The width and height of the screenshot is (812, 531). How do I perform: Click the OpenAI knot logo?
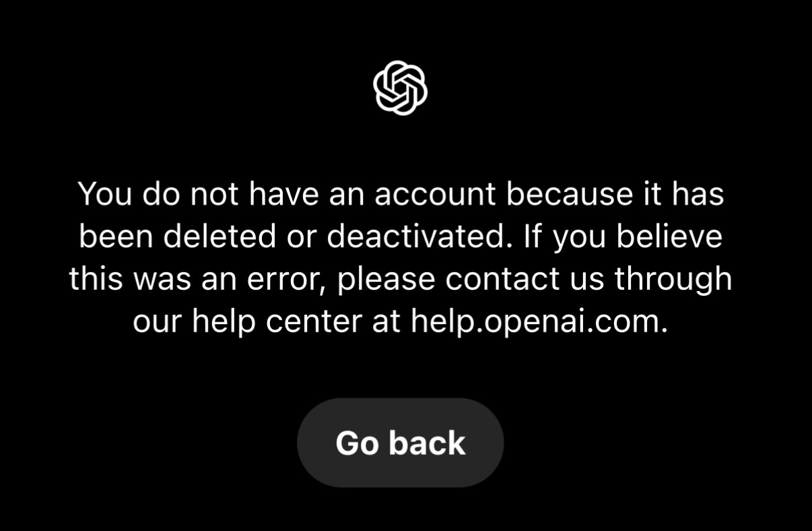401,88
